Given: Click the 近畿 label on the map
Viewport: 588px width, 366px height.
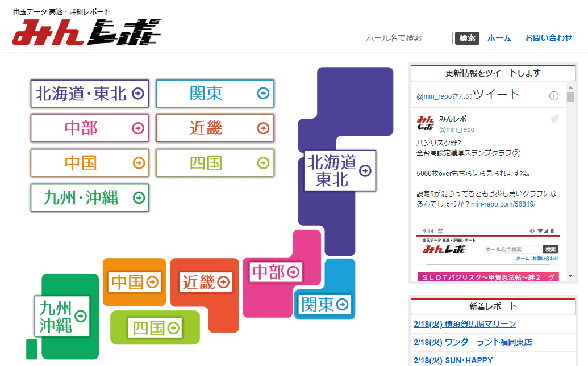Looking at the screenshot, I should click(x=206, y=282).
